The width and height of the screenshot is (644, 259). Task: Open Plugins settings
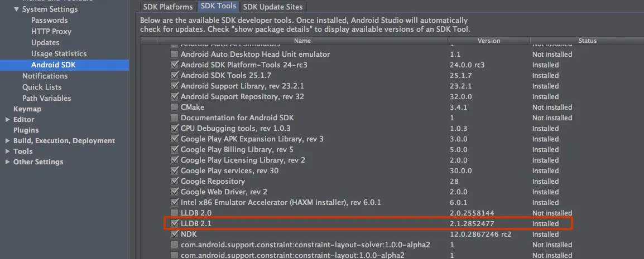pos(26,130)
